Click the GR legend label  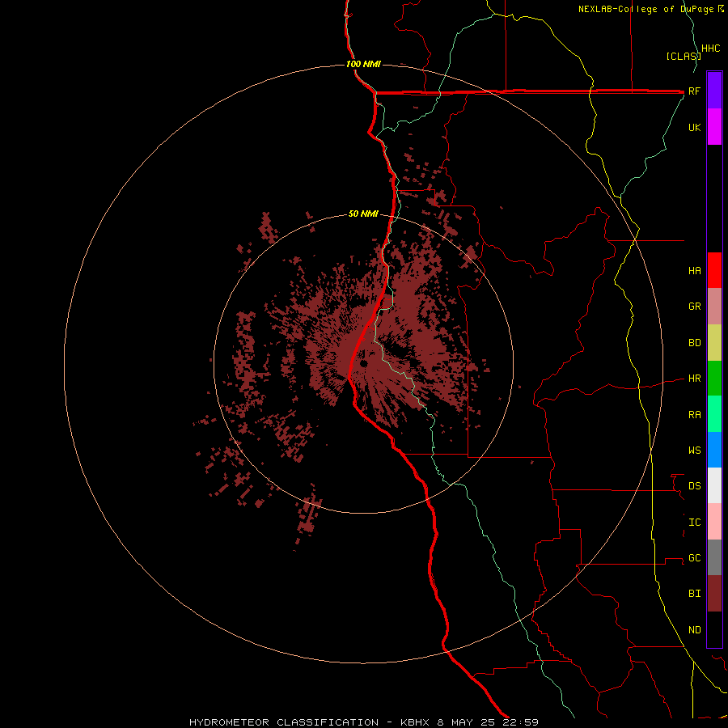click(x=694, y=307)
